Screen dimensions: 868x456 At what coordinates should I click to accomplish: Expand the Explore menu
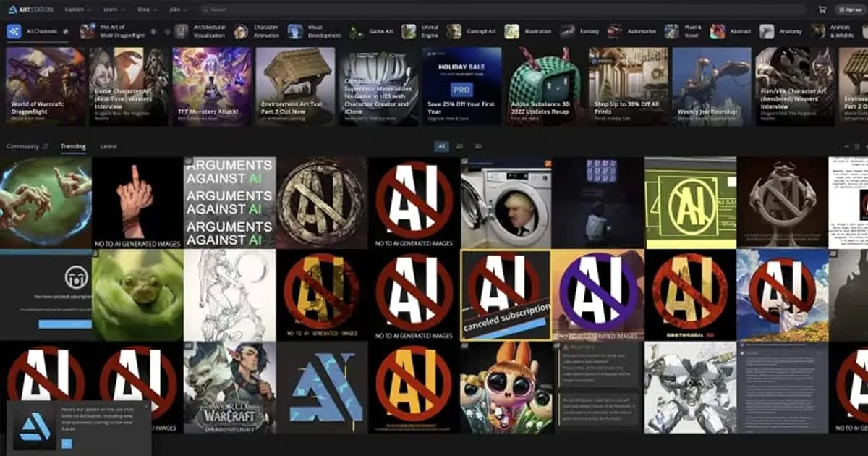[77, 9]
